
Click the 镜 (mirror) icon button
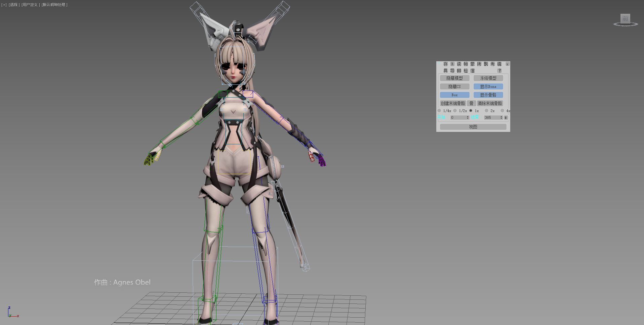[499, 64]
